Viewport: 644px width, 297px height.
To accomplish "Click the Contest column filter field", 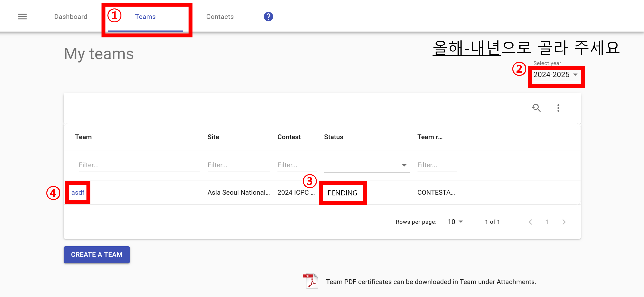I will pos(297,165).
